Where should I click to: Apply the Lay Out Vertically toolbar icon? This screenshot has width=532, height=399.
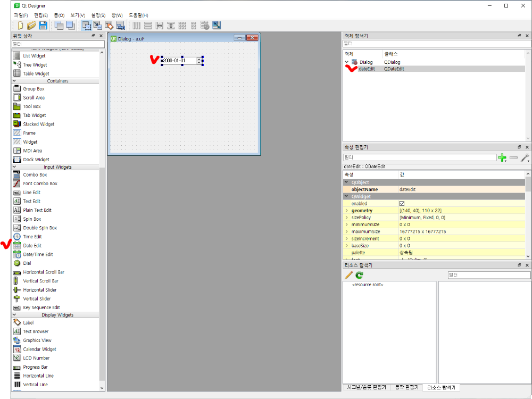[x=148, y=26]
